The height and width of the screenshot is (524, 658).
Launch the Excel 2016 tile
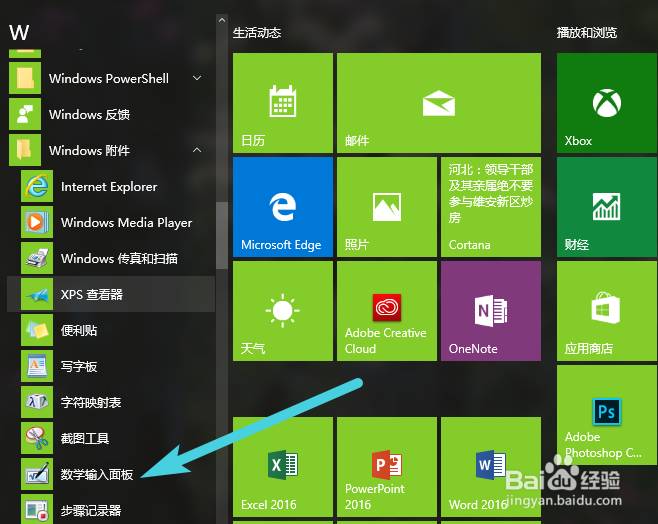click(x=283, y=467)
